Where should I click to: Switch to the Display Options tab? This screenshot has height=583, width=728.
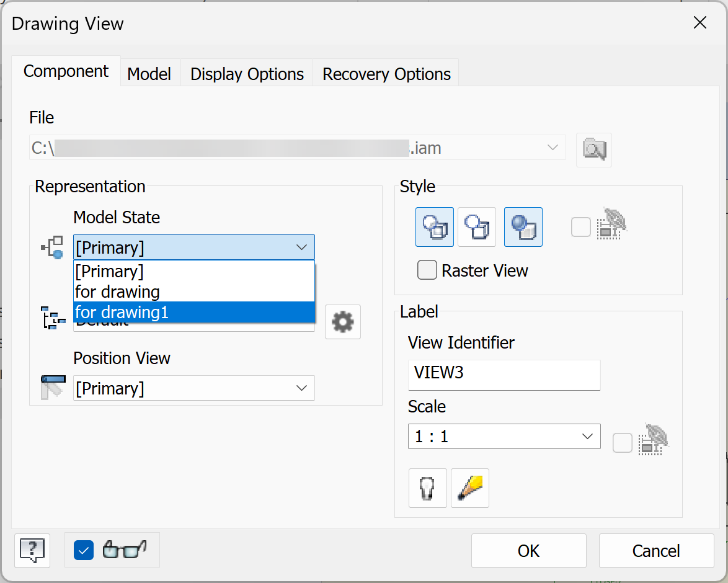pos(247,74)
